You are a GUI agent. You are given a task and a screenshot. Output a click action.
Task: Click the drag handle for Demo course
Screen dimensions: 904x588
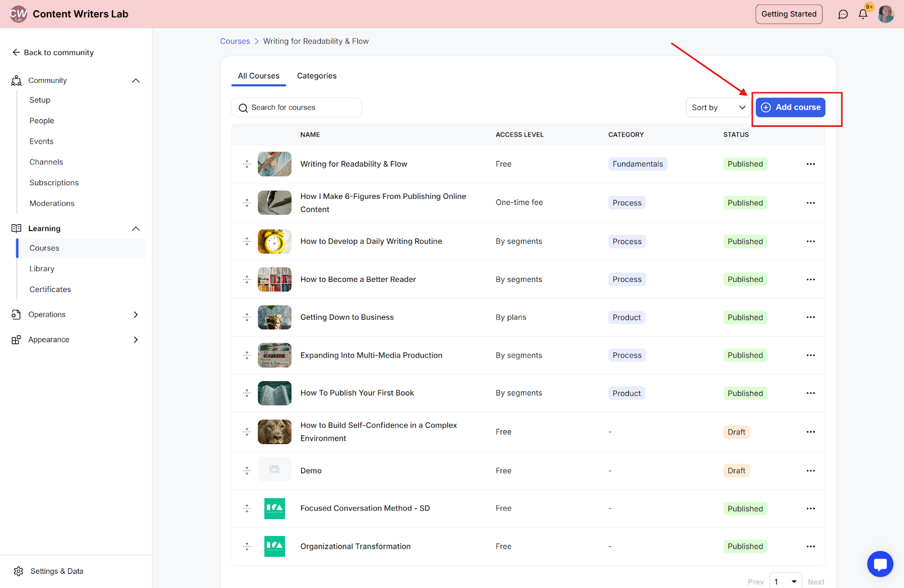247,471
